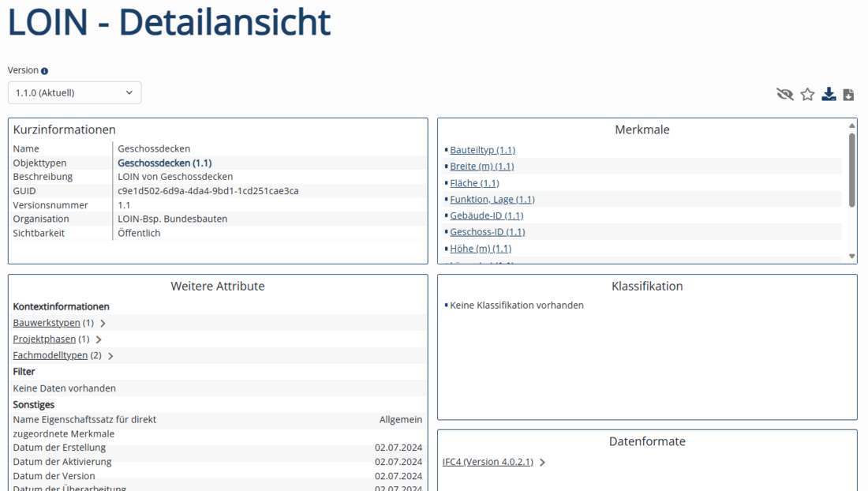Click the LOIN - Detailansicht page heading
This screenshot has height=491, width=868.
[x=169, y=22]
